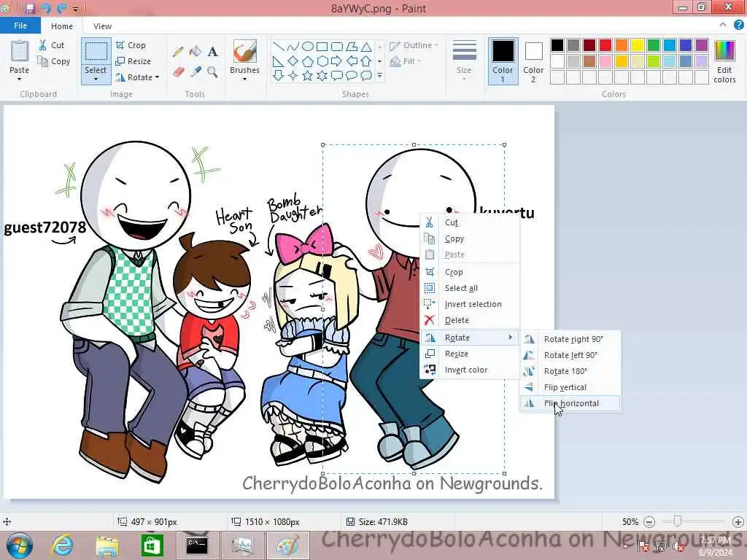Viewport: 747px width, 560px height.
Task: Click Crop in the ribbon
Action: pos(131,45)
